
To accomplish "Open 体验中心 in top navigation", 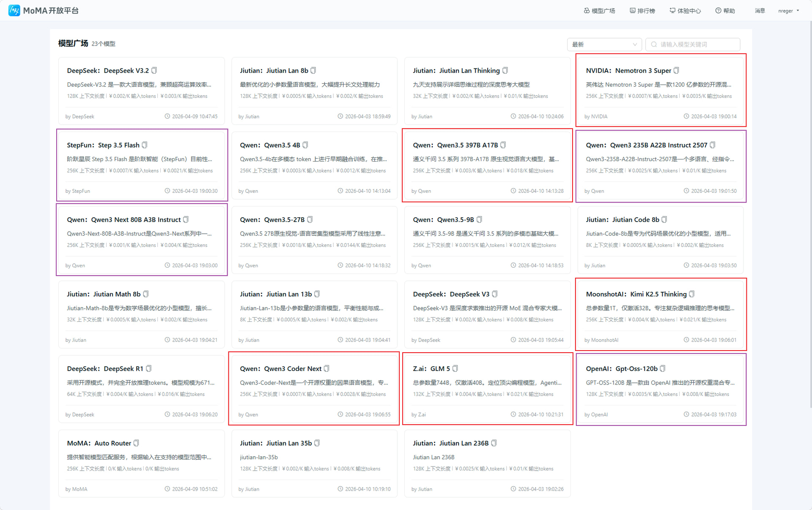I will point(685,11).
